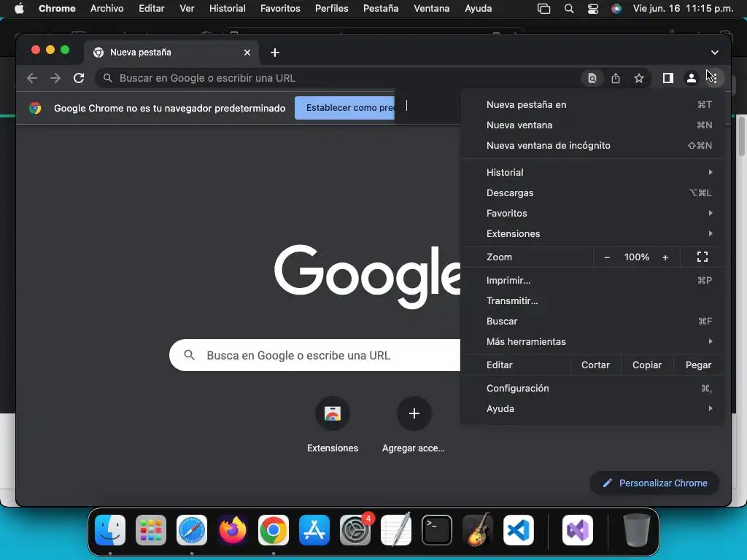747x560 pixels.
Task: Enter fullscreen with the zoom fullscreen icon
Action: click(x=703, y=257)
